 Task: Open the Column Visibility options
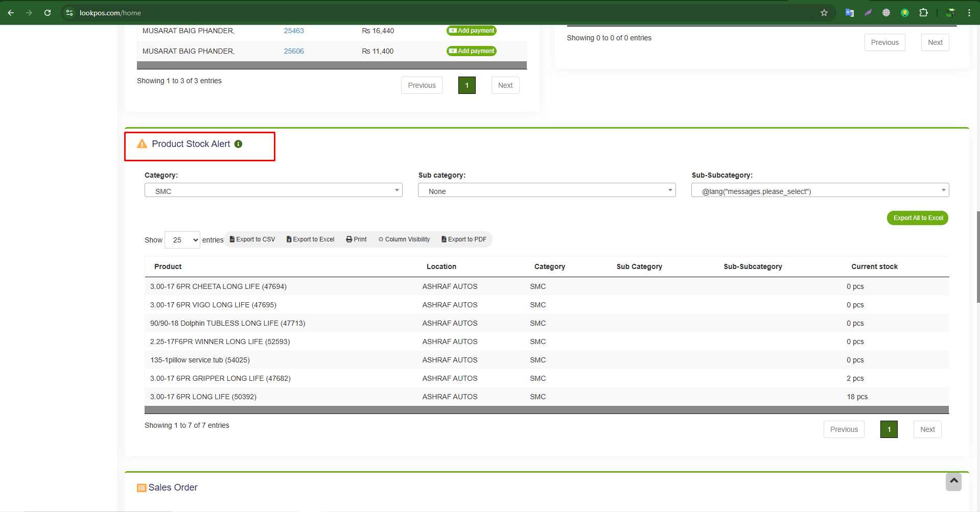tap(404, 239)
